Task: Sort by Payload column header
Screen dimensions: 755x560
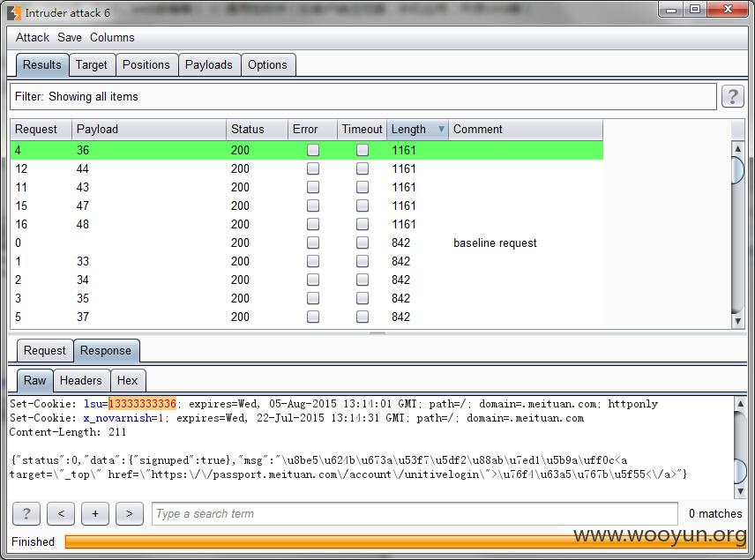Action: click(x=149, y=129)
